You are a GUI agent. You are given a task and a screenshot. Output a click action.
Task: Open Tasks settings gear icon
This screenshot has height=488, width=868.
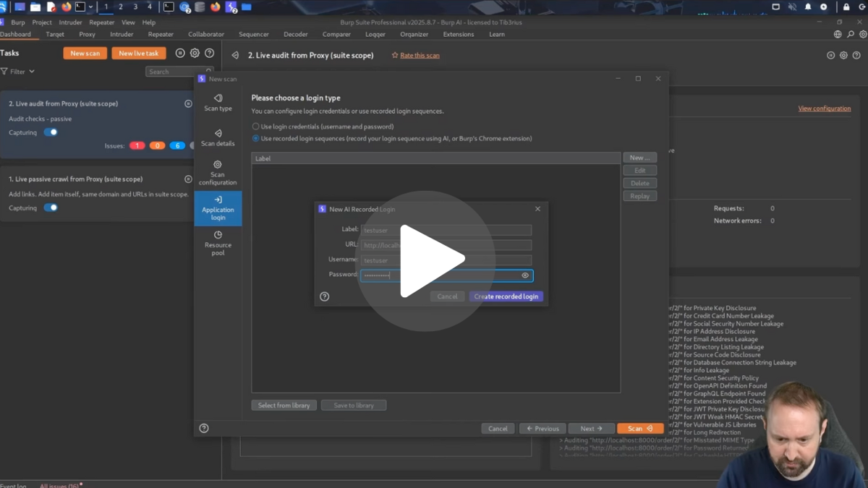tap(195, 53)
